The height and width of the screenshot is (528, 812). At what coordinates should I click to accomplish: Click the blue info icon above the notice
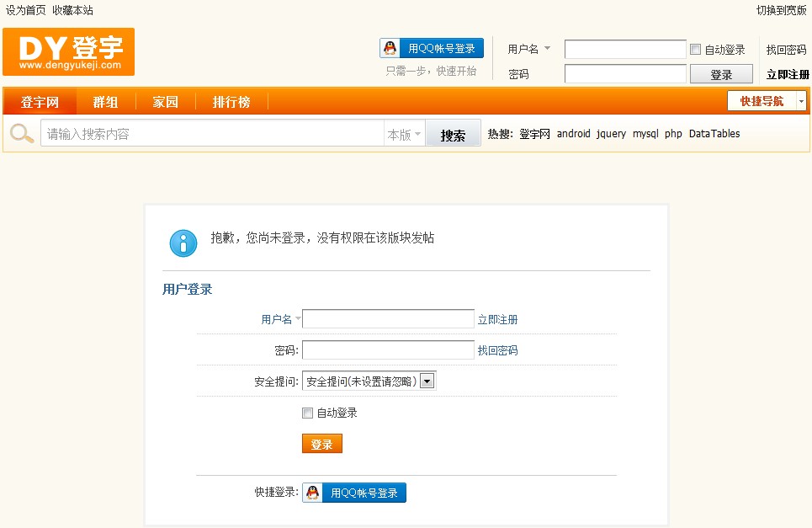[183, 243]
